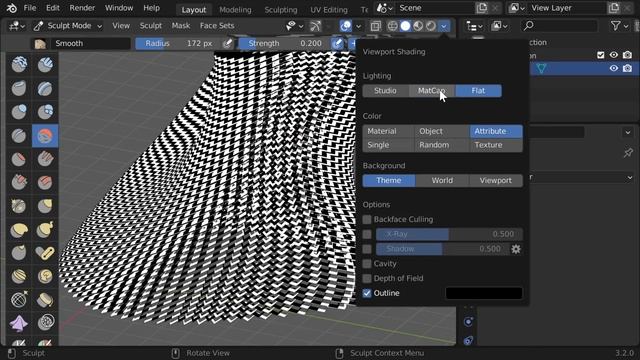Switch to rendered viewport shading

pos(431,26)
